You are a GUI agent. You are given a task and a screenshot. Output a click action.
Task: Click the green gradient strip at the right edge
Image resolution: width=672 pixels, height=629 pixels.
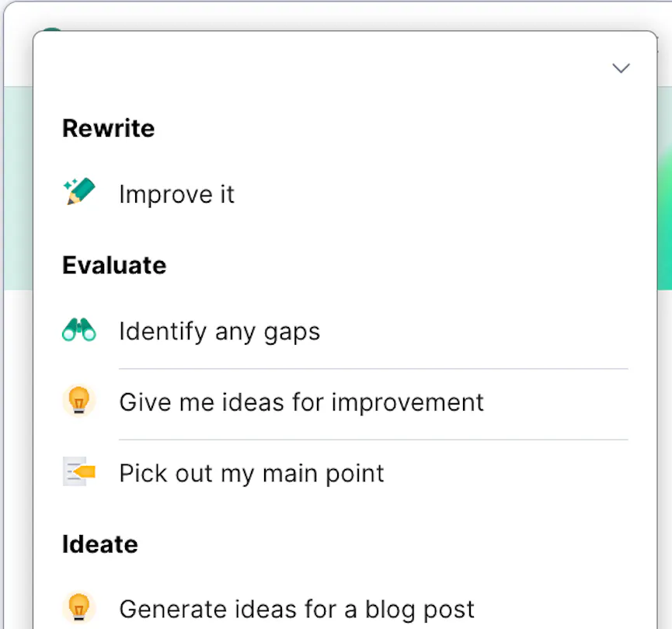click(x=665, y=188)
